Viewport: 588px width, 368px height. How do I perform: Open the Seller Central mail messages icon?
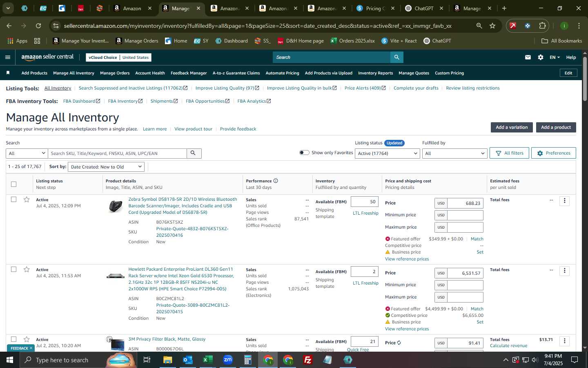tap(528, 57)
